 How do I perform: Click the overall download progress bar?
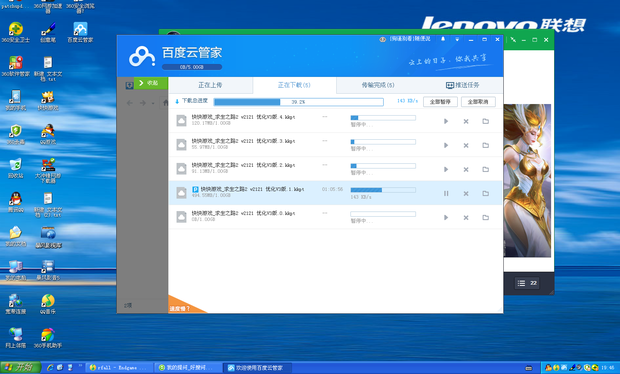(299, 102)
